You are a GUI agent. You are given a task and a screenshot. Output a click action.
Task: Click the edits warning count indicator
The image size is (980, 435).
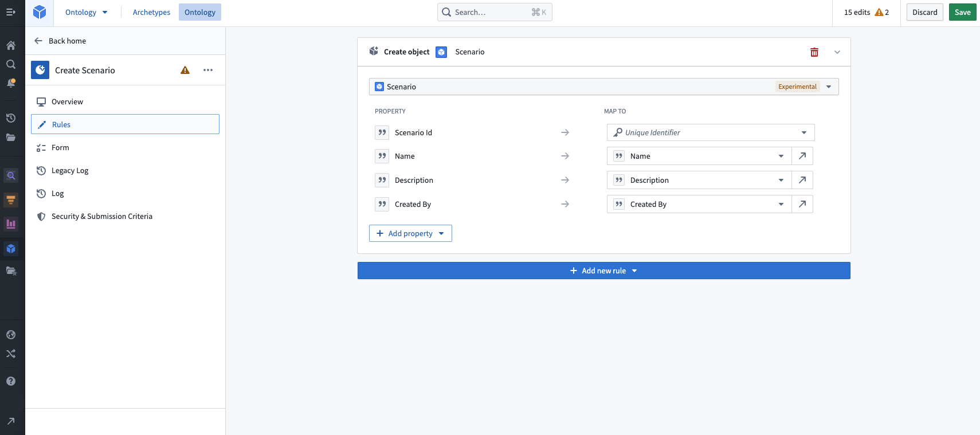(x=882, y=12)
